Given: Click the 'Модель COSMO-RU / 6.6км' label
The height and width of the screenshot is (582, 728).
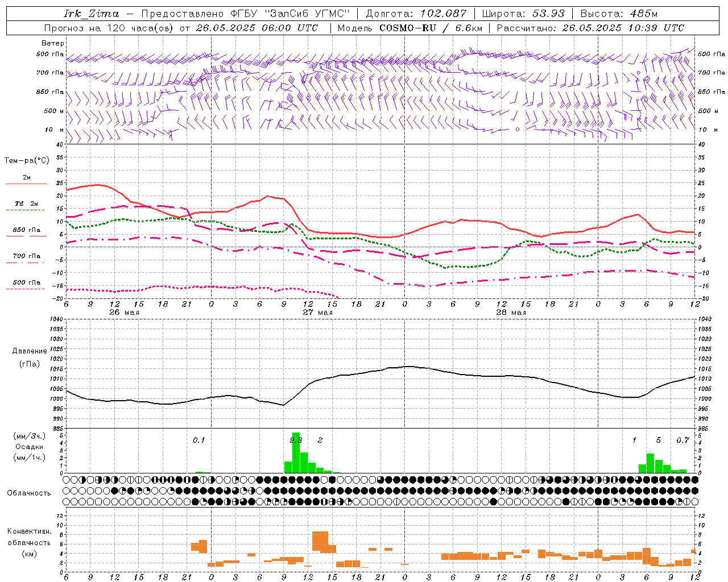Looking at the screenshot, I should click(409, 28).
